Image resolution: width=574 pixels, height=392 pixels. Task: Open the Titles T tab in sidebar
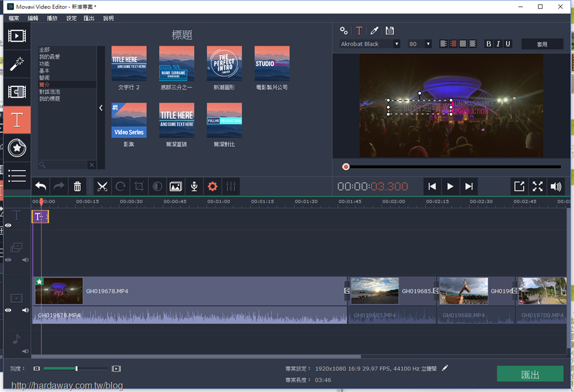click(17, 120)
